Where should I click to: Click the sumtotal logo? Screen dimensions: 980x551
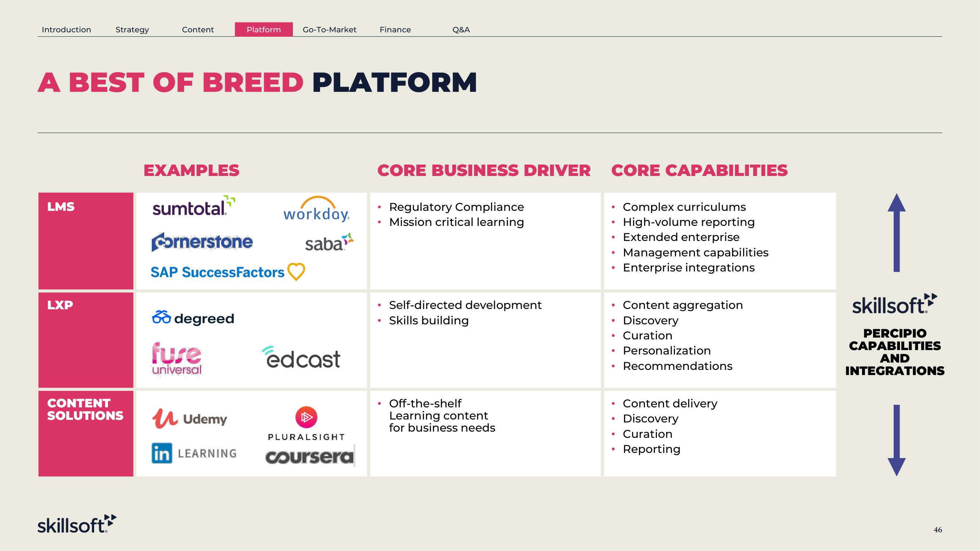pos(194,206)
